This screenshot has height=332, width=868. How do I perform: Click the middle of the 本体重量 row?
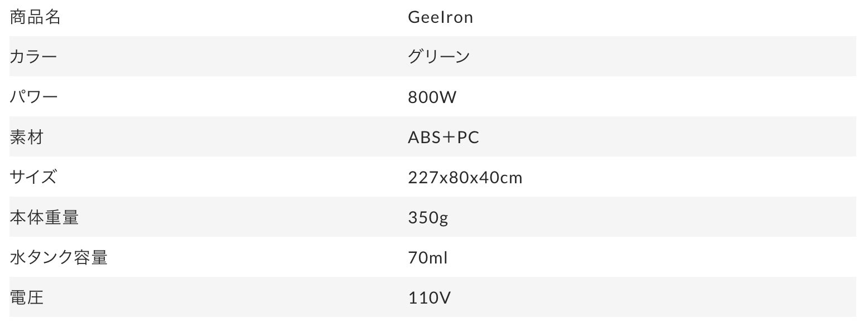coord(433,217)
